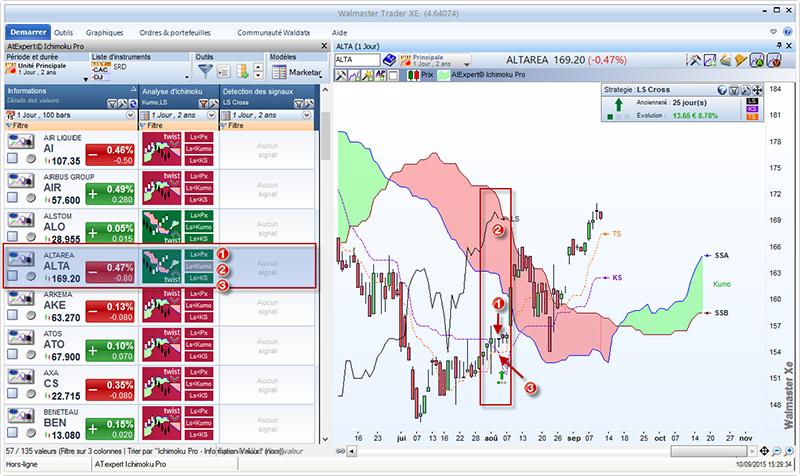
Task: Click the Filtre bar under Analyse d'Ichimoku column
Action: coord(179,126)
